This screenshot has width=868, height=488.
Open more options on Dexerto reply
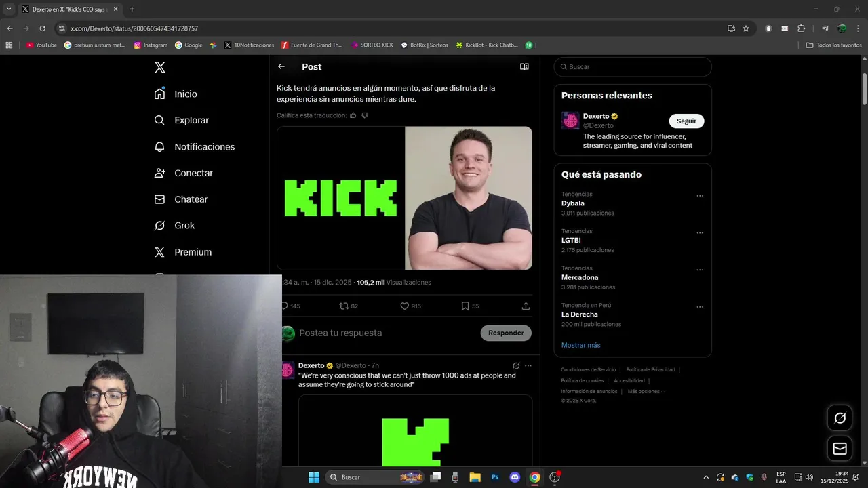tap(528, 365)
